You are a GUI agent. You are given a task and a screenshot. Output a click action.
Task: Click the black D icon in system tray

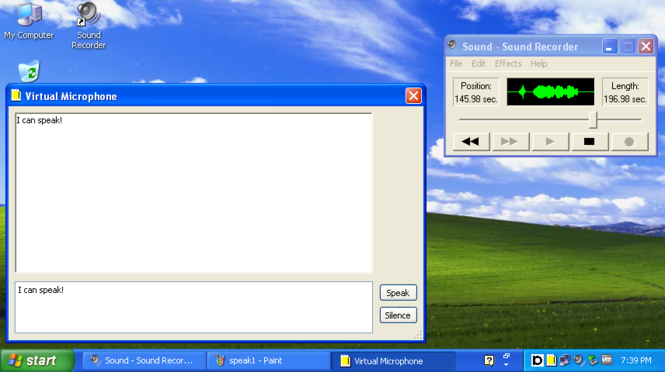537,361
